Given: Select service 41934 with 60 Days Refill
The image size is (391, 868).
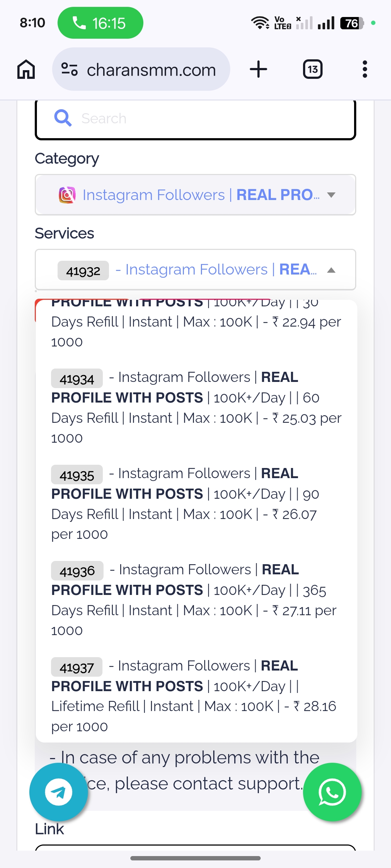Looking at the screenshot, I should pos(195,408).
